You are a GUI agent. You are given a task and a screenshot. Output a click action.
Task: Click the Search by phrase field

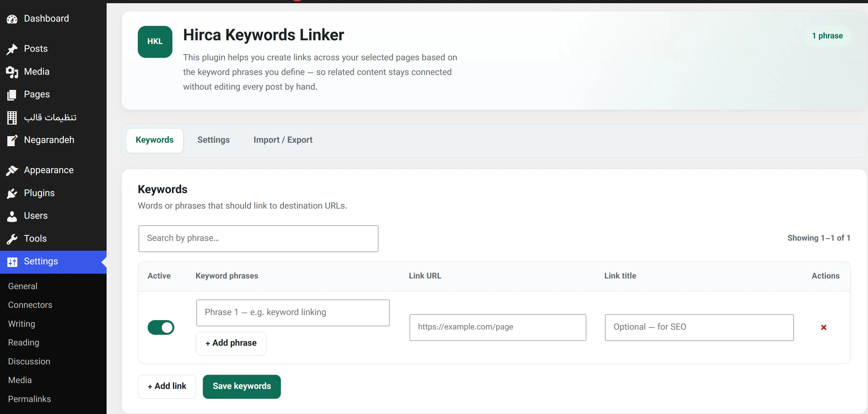pos(258,238)
